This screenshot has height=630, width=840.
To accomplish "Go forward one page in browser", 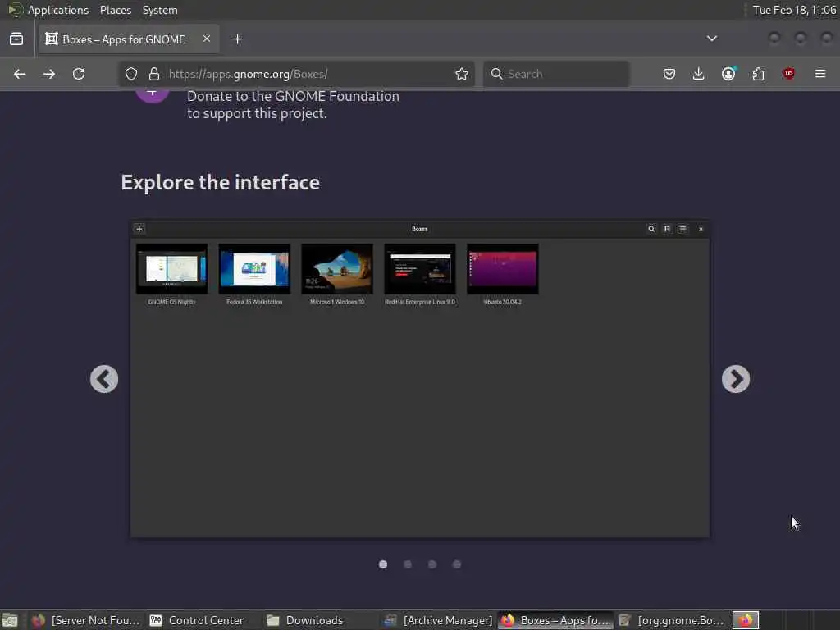I will 49,74.
